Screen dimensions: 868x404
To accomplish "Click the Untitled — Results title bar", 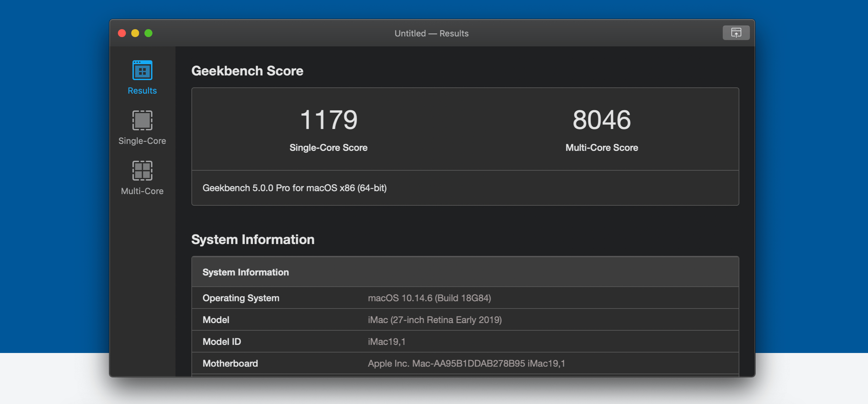I will [431, 33].
